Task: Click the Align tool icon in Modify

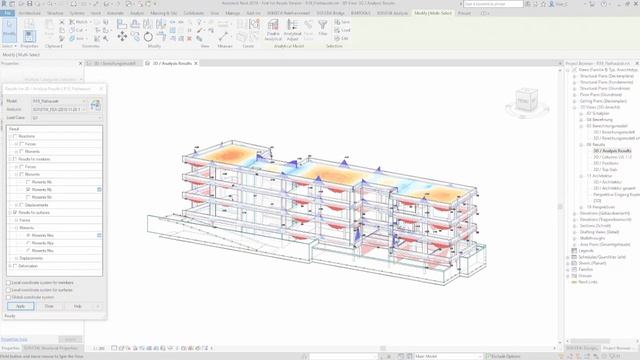Action: coord(122,24)
